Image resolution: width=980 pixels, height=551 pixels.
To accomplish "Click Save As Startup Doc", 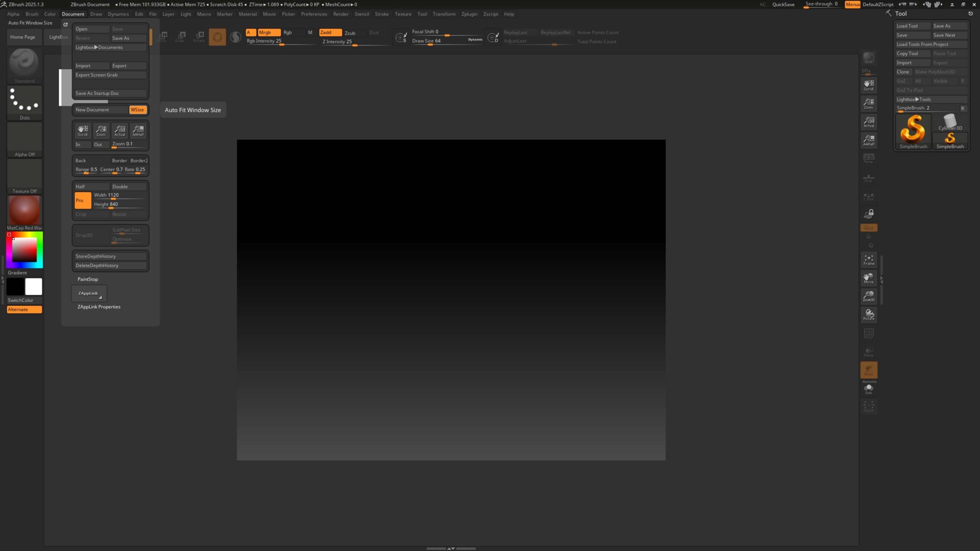I will click(x=110, y=93).
